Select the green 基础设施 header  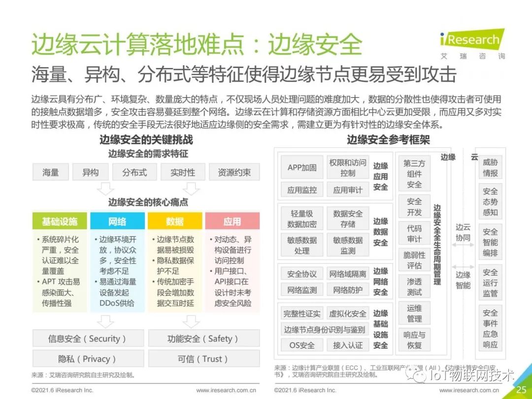point(60,221)
